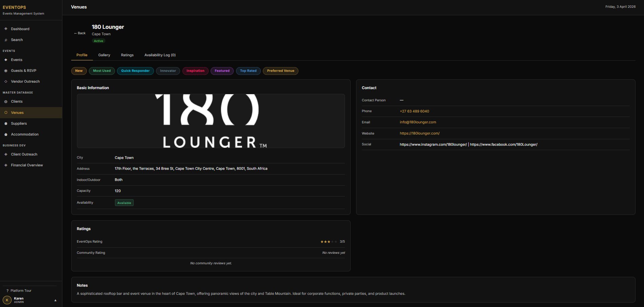Click the info@180lounger.com email link
Screen dimensions: 644x307
click(x=418, y=122)
